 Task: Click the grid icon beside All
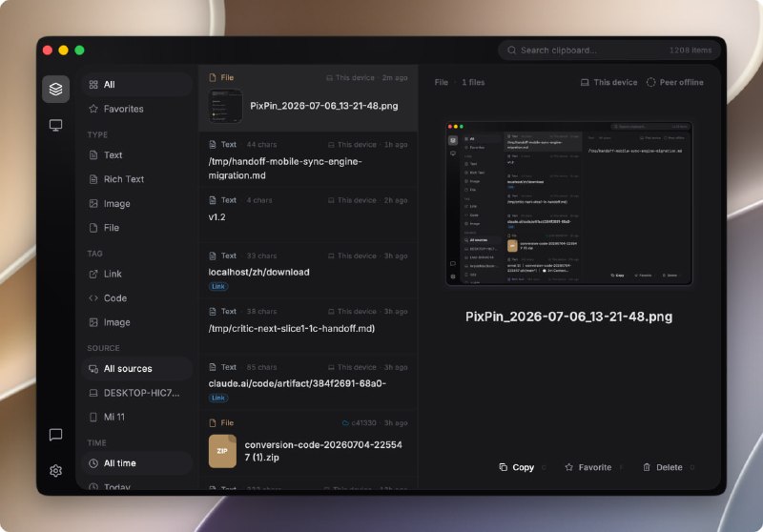pos(93,85)
